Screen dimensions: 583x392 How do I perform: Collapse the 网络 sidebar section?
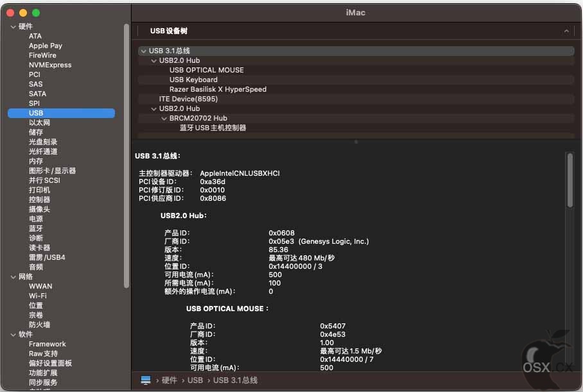click(13, 277)
